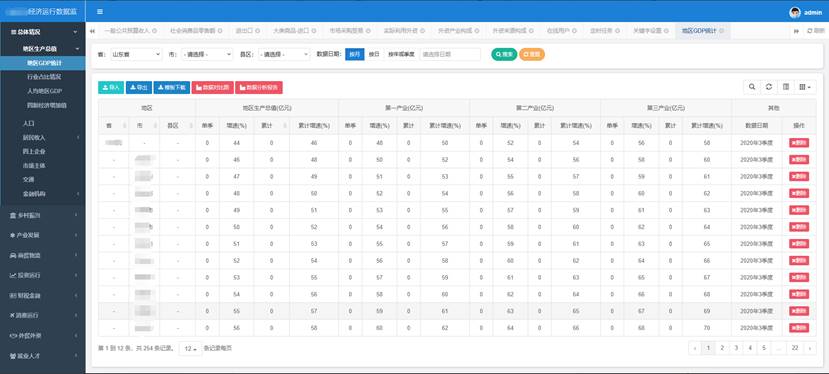Click the orange 重置 reset button
829x374 pixels.
click(x=532, y=54)
